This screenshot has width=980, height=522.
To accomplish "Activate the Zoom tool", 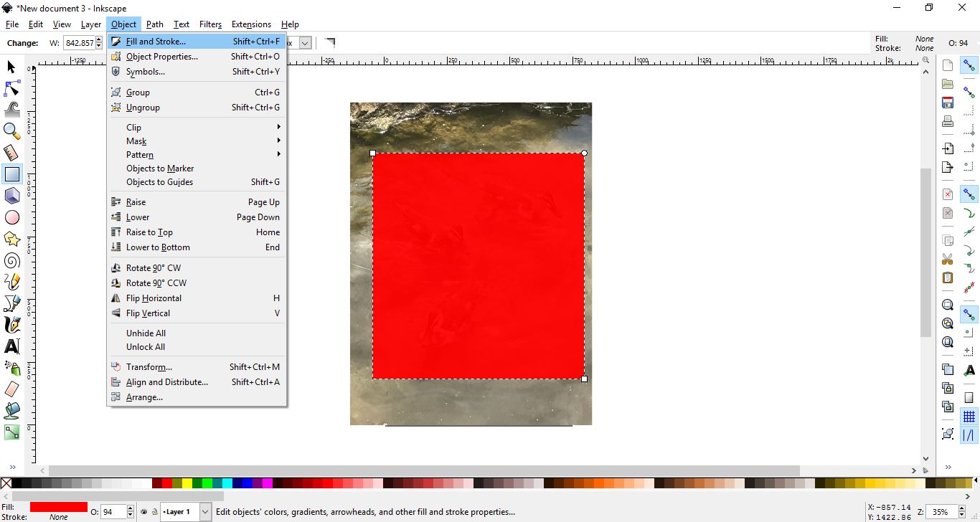I will click(x=11, y=131).
